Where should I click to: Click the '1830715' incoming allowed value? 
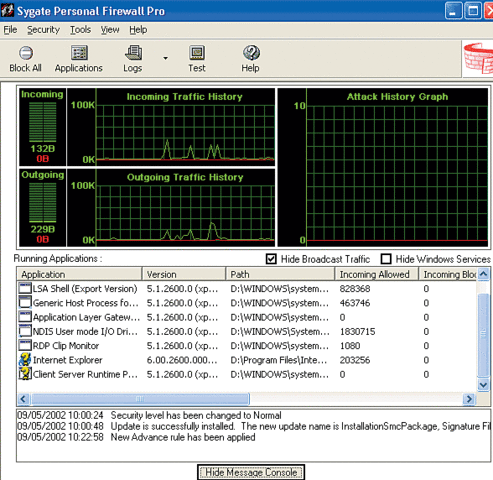tap(357, 332)
